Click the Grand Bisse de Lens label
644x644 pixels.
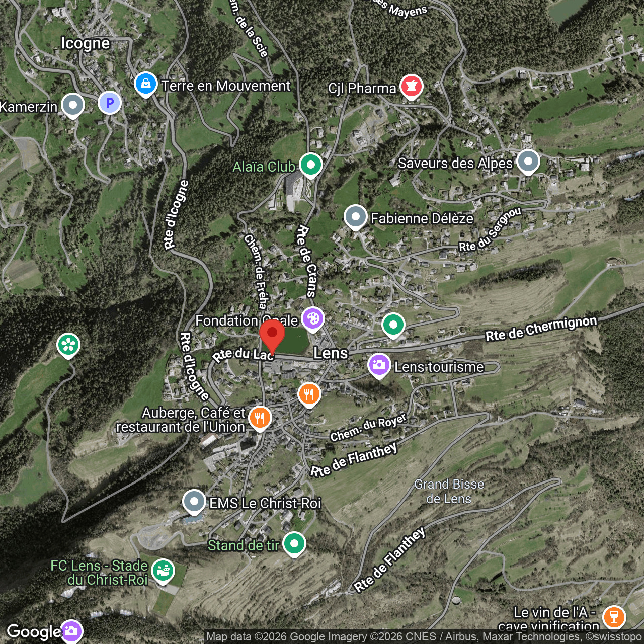pos(449,491)
